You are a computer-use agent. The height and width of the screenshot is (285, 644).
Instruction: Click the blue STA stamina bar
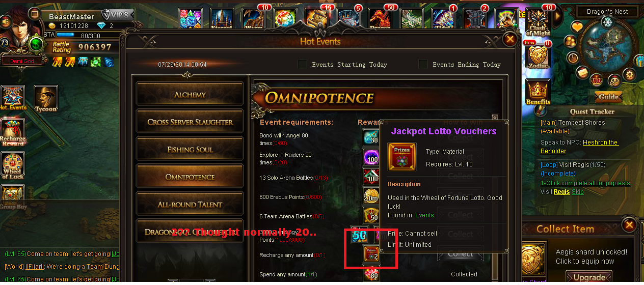point(87,35)
